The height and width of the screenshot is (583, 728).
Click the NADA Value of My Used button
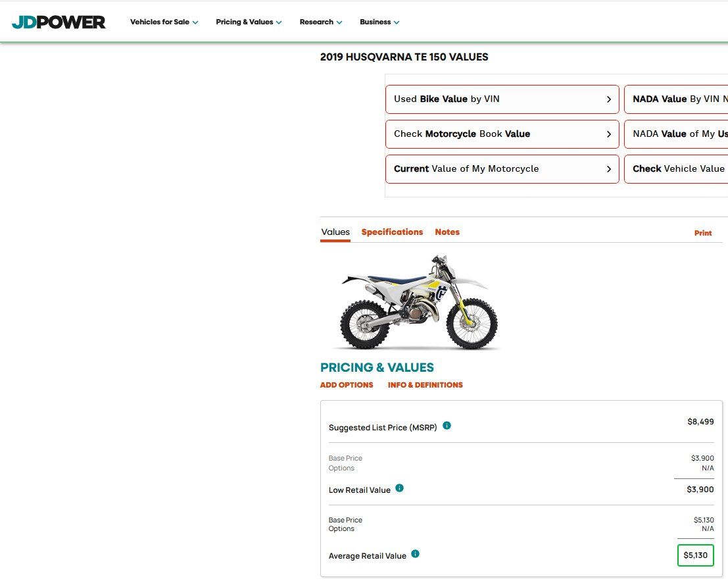tap(676, 134)
